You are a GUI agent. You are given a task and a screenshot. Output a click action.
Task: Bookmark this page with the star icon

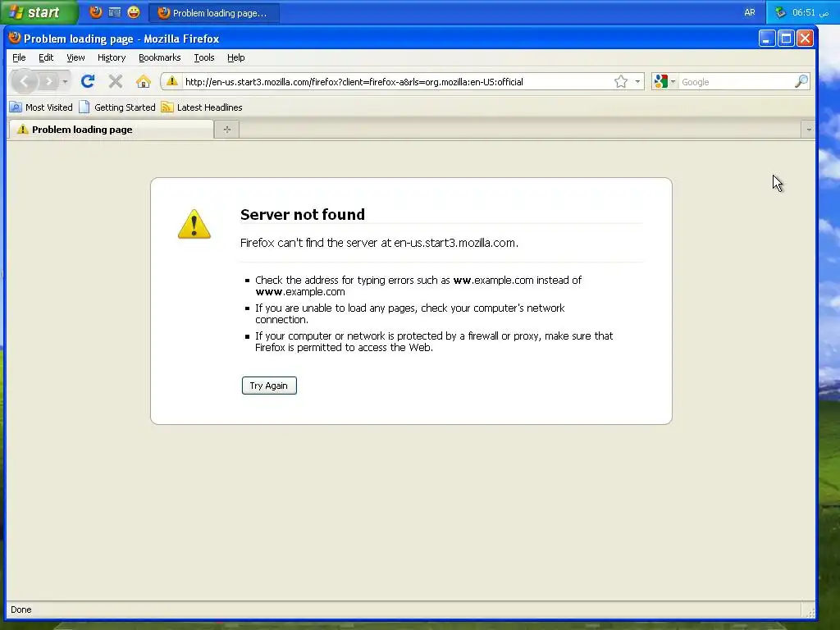(621, 81)
